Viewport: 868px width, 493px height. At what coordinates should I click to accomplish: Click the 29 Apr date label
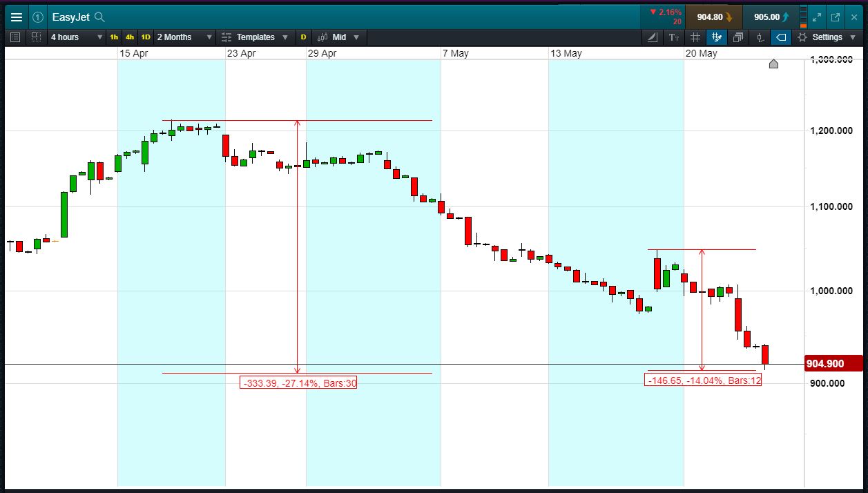point(322,53)
